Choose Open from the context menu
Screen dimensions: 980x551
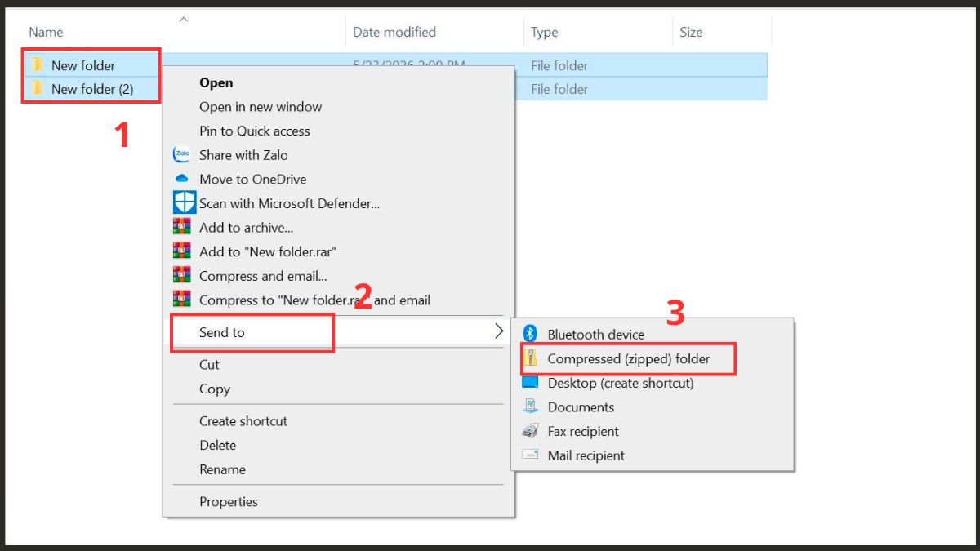pyautogui.click(x=216, y=82)
